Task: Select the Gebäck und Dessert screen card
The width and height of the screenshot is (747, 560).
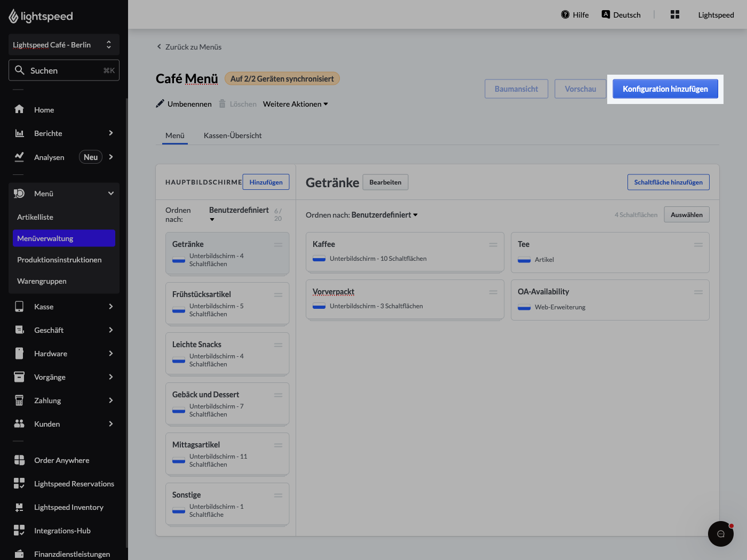Action: [227, 404]
